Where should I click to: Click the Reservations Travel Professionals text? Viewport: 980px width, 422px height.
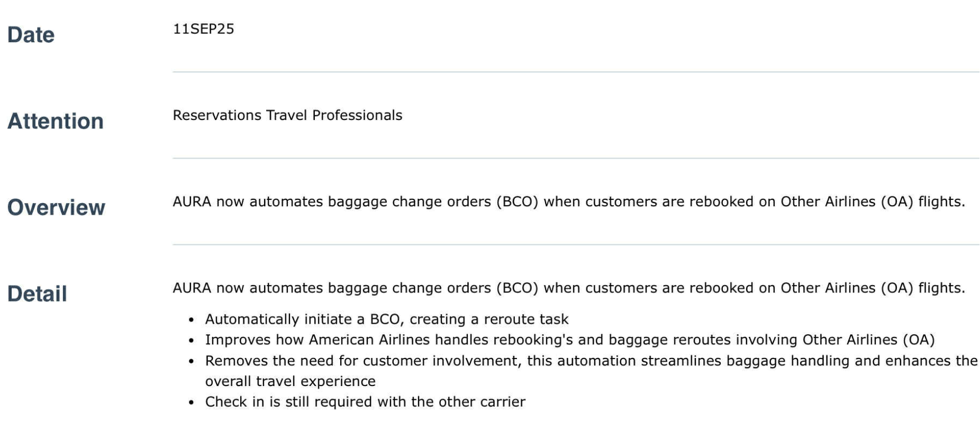[x=287, y=115]
